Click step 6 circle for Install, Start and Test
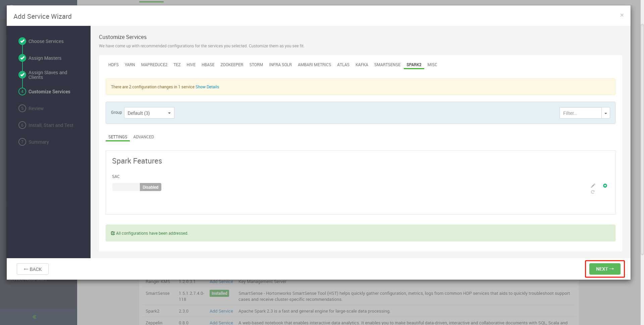The height and width of the screenshot is (325, 644). coord(22,125)
